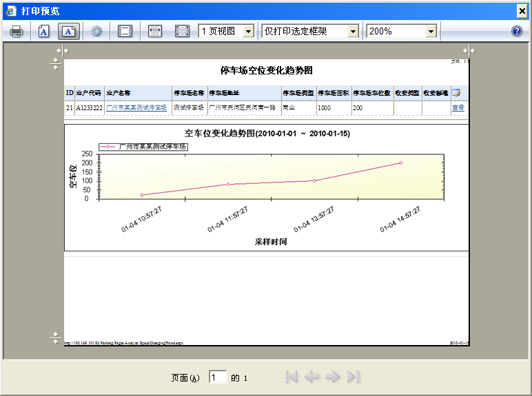
Task: Select view full width icon
Action: click(x=155, y=32)
